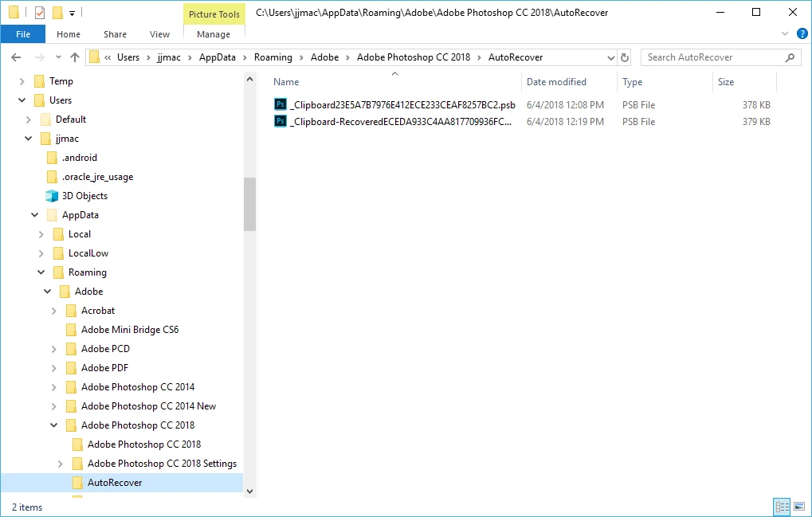Select the Picture Tools contextual tab
Image resolution: width=812 pixels, height=517 pixels.
coord(214,14)
